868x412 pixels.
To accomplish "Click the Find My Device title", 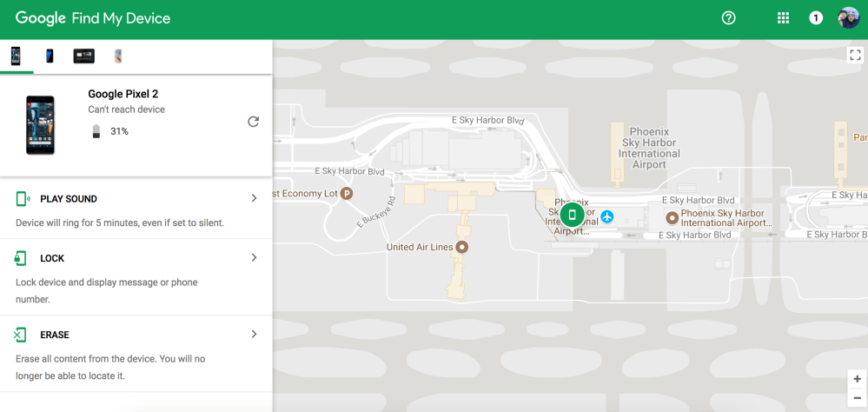I will click(x=121, y=18).
